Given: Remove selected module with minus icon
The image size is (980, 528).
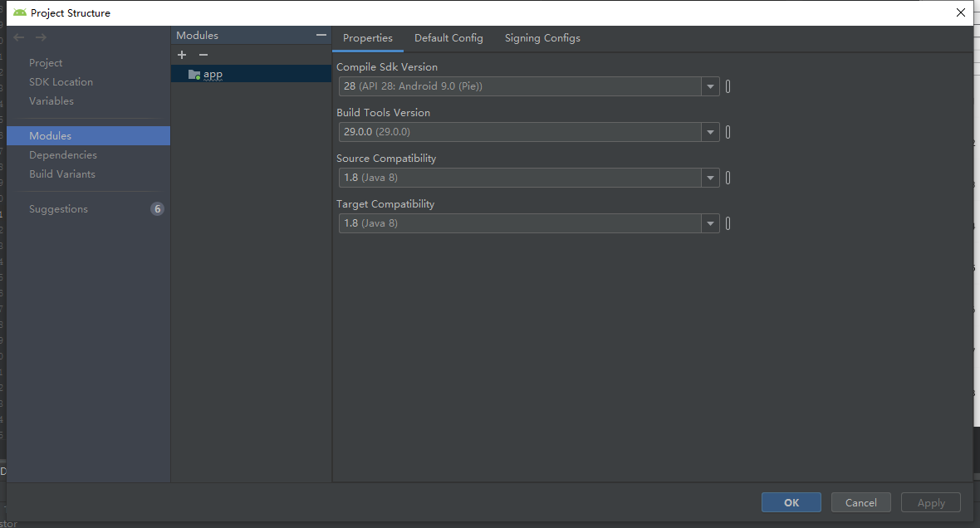Looking at the screenshot, I should point(203,55).
